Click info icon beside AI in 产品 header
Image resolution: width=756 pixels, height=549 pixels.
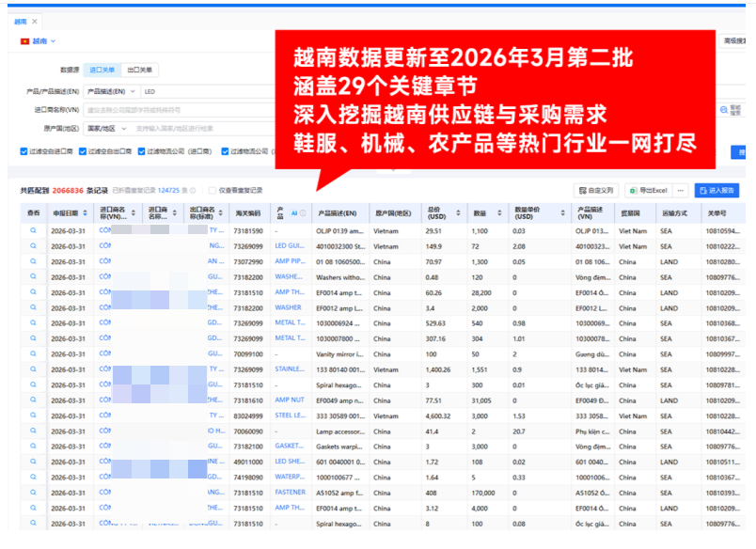click(303, 213)
